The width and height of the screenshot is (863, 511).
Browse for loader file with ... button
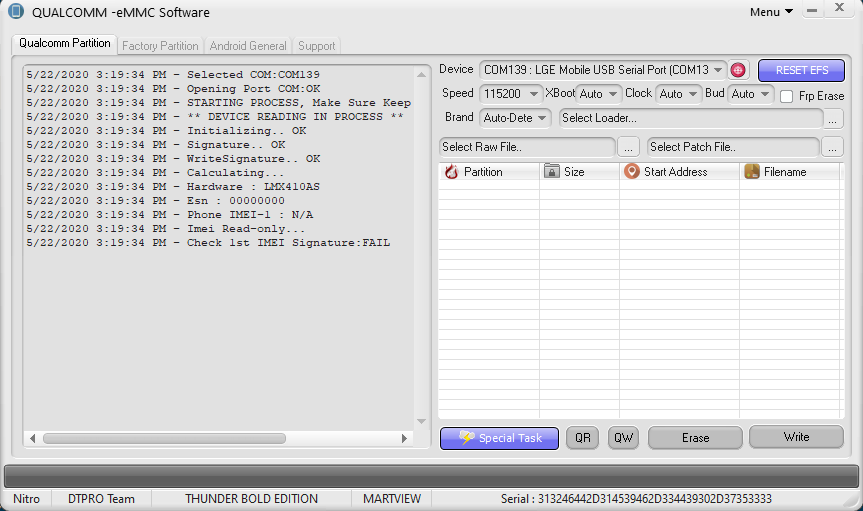click(833, 118)
